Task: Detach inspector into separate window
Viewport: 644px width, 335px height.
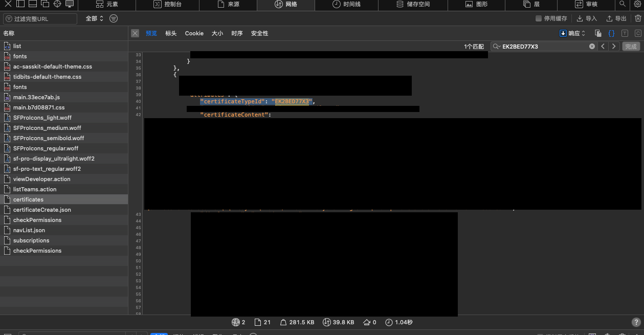Action: 45,4
